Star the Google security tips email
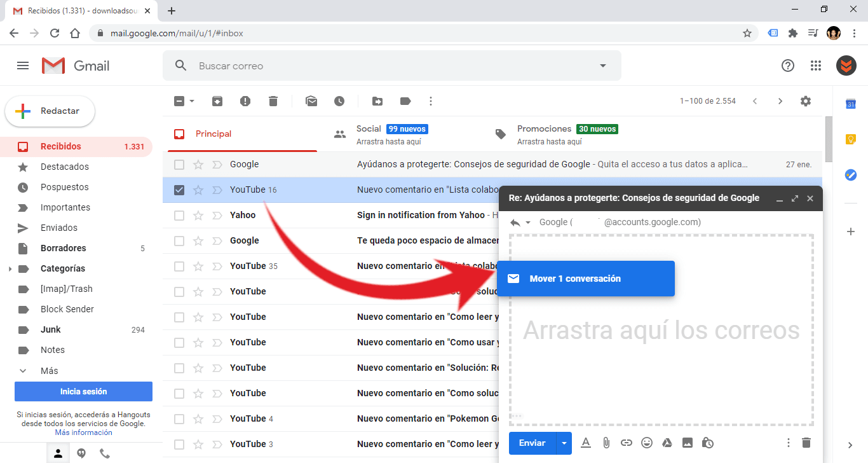Viewport: 868px width, 463px height. click(x=198, y=165)
